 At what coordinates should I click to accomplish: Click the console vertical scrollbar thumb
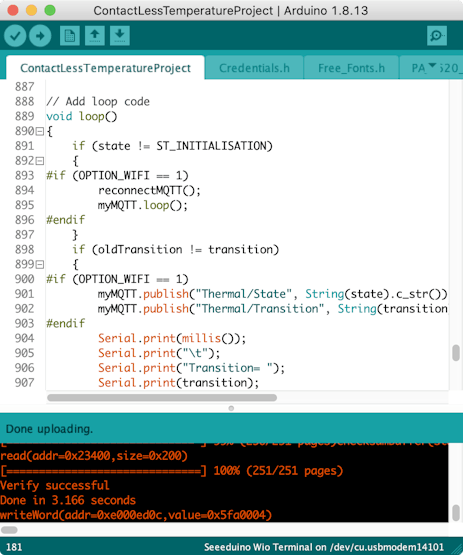(x=456, y=512)
